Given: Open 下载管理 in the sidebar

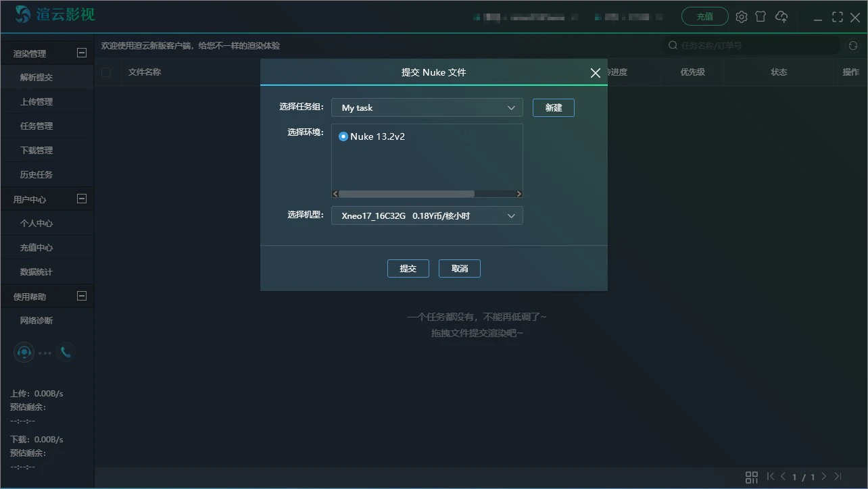Looking at the screenshot, I should [37, 151].
